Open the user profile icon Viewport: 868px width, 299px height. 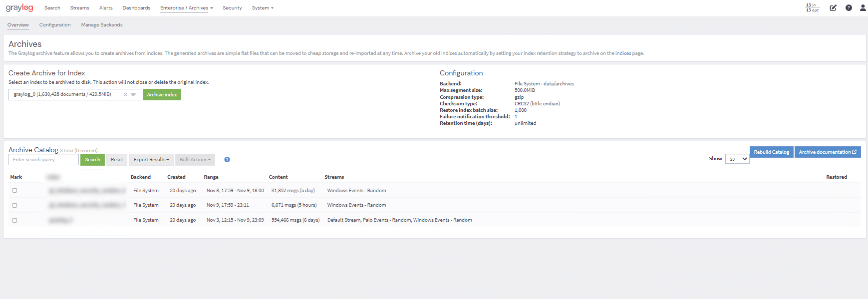click(863, 8)
